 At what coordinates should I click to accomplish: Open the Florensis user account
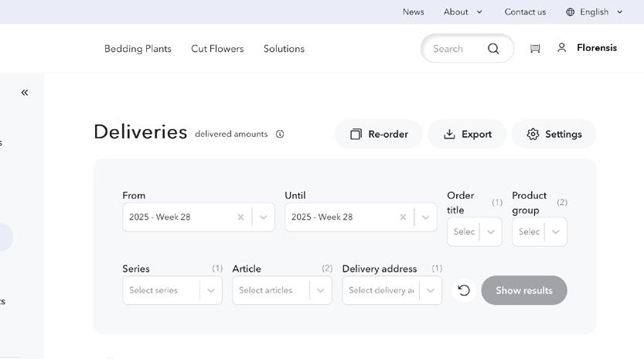[x=588, y=48]
